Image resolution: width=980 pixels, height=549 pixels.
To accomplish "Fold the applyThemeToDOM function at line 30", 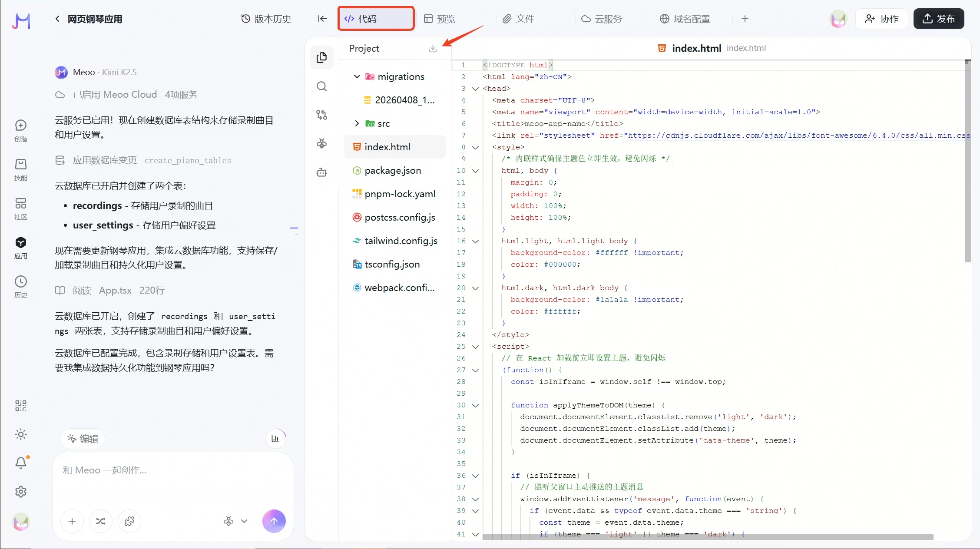I will click(476, 405).
